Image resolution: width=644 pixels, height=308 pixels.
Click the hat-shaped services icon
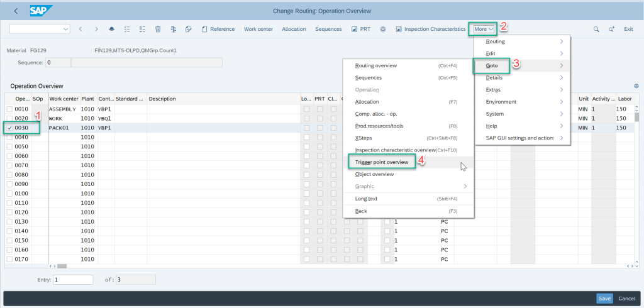coord(111,29)
